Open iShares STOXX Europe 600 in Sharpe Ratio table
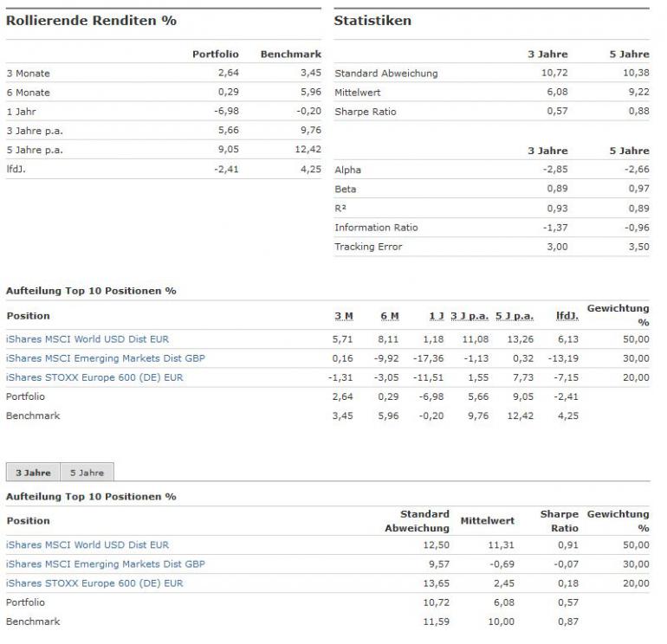This screenshot has width=667, height=644. [94, 583]
